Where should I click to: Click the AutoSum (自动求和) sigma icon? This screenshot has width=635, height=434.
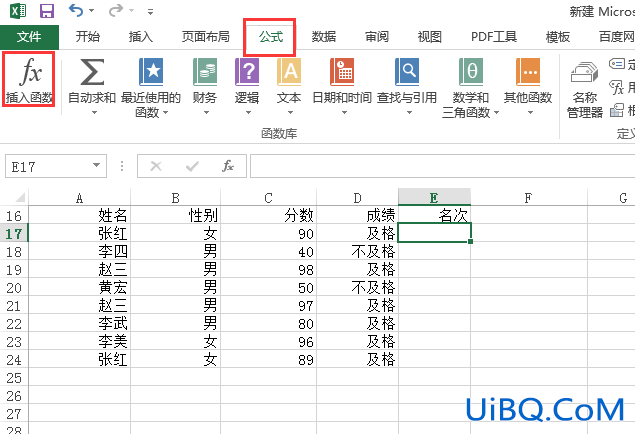pyautogui.click(x=92, y=72)
